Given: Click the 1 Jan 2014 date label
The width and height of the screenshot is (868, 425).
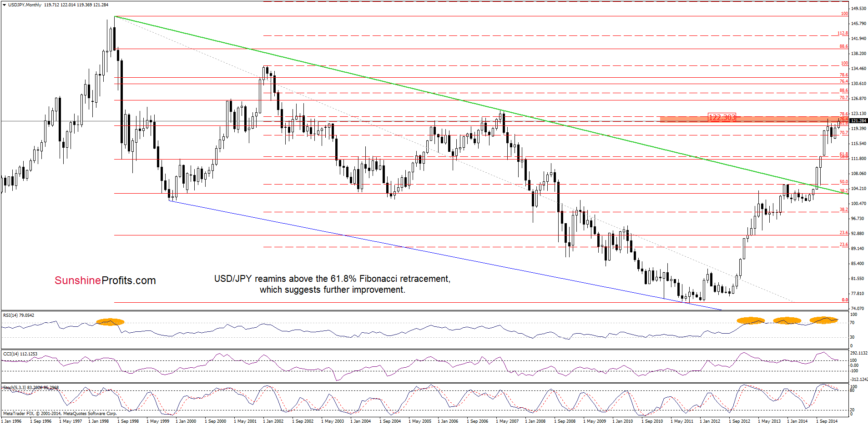Looking at the screenshot, I should [797, 421].
